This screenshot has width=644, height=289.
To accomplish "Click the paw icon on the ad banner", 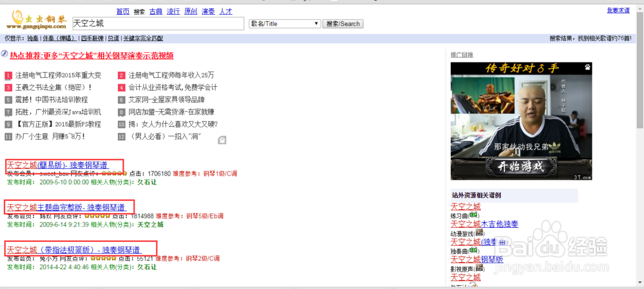I will click(x=587, y=67).
